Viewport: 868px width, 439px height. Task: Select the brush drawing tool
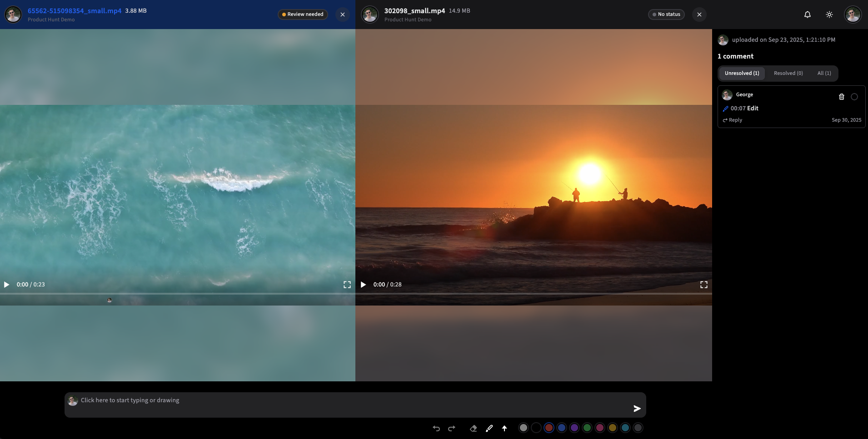coord(489,428)
